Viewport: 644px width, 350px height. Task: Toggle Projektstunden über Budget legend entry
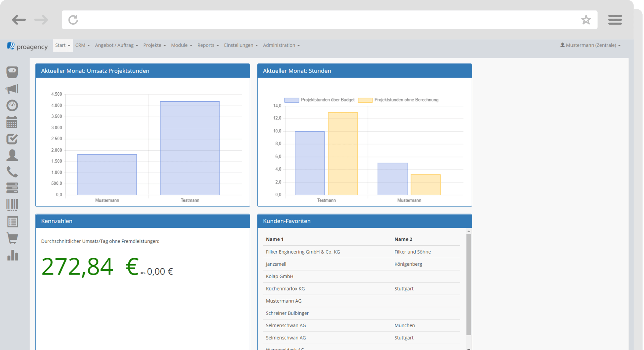coord(320,100)
